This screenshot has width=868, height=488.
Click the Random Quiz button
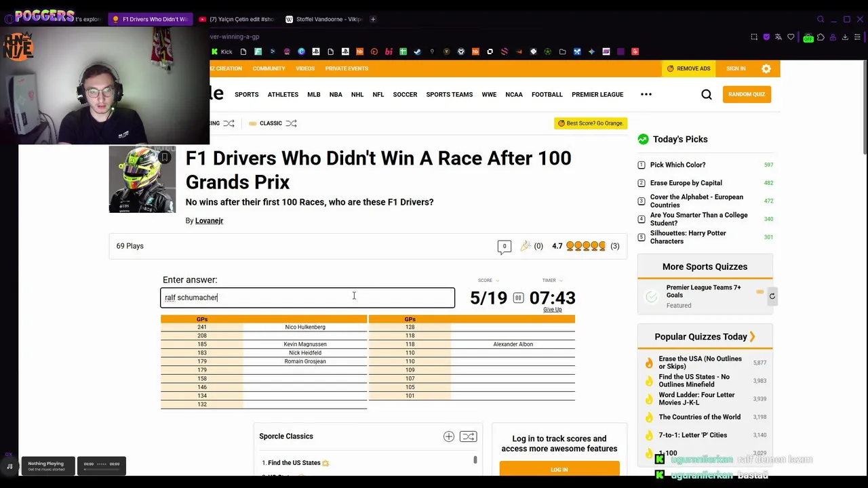coord(747,94)
